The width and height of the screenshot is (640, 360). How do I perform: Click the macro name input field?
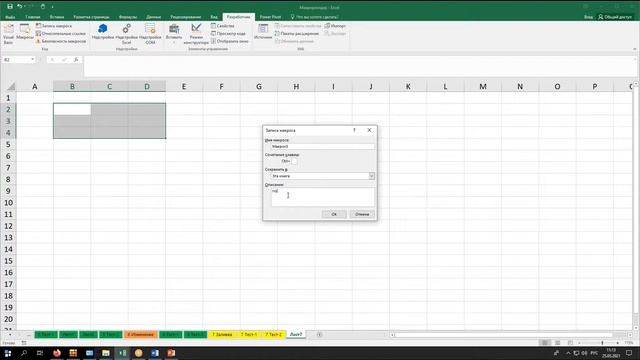[x=322, y=146]
